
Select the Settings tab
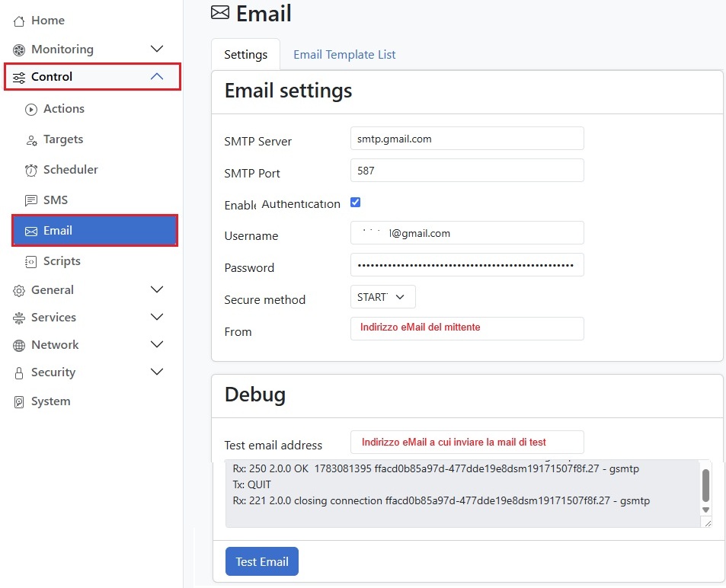(245, 55)
